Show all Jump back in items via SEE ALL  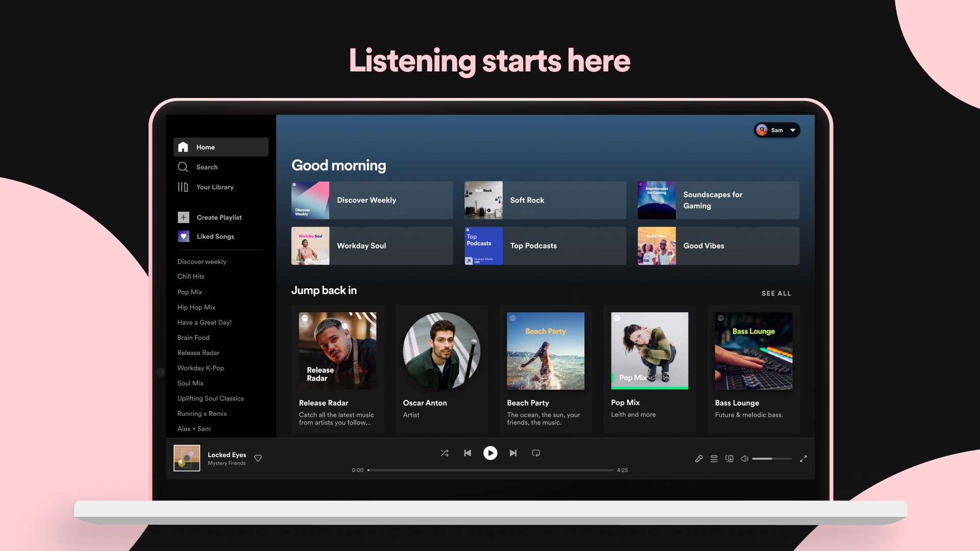coord(776,293)
